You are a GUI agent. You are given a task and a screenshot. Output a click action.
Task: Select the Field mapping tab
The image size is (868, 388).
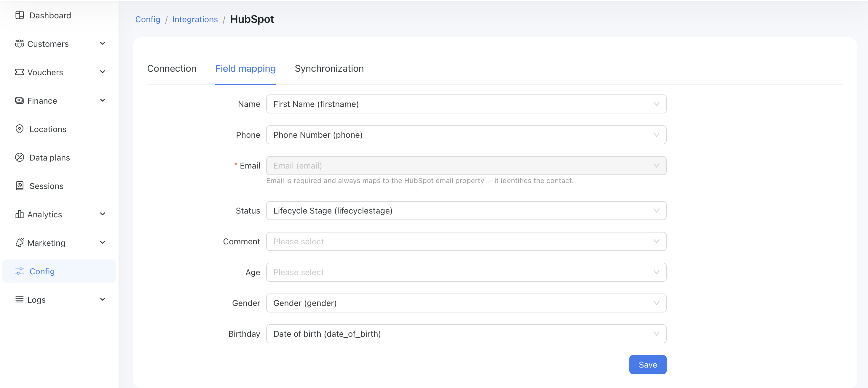[x=245, y=68]
